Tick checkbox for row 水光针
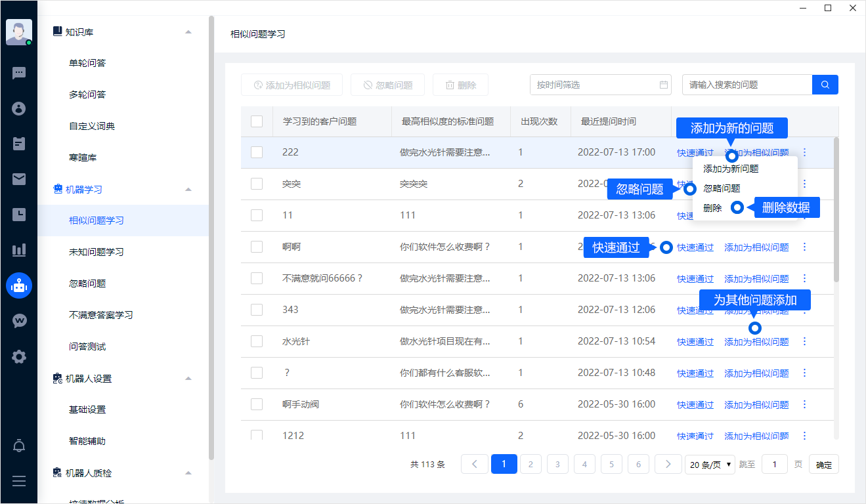This screenshot has height=504, width=866. point(257,341)
